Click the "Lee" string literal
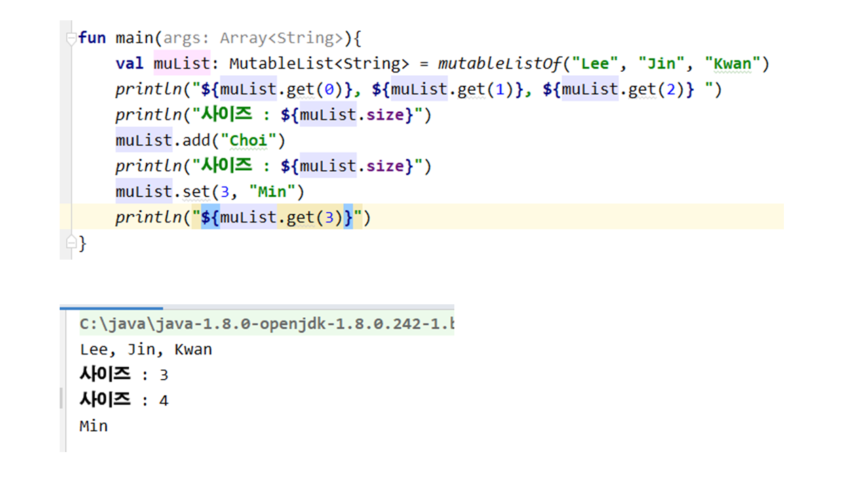Viewport: 868px width, 488px height. pos(595,64)
